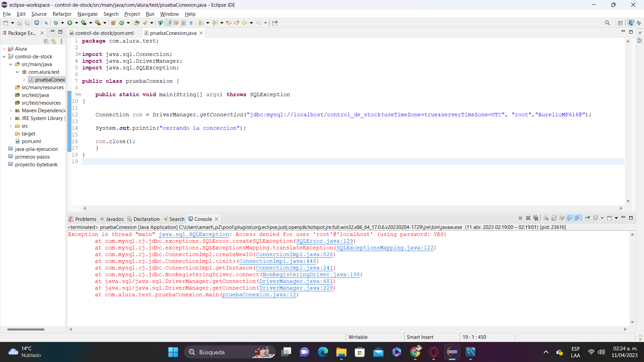The image size is (644, 362).
Task: Select pom.xml in Package Explorer
Action: click(x=31, y=141)
